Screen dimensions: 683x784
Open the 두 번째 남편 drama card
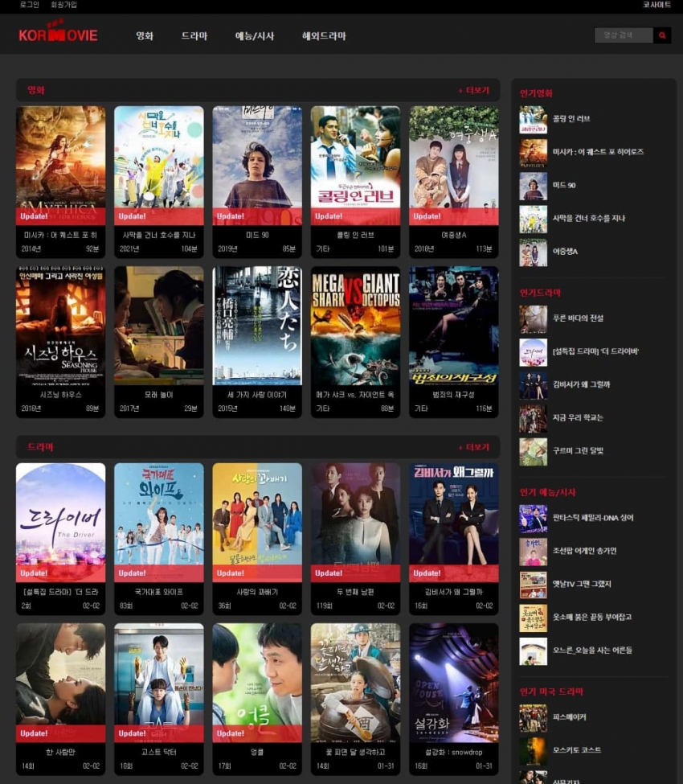tap(355, 539)
